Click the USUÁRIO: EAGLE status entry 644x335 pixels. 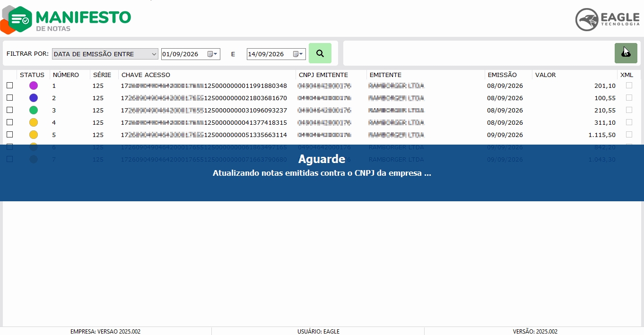coord(318,332)
